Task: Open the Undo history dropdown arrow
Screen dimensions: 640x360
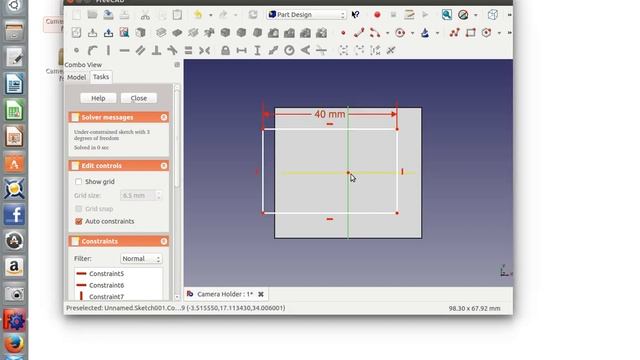Action: click(211, 15)
